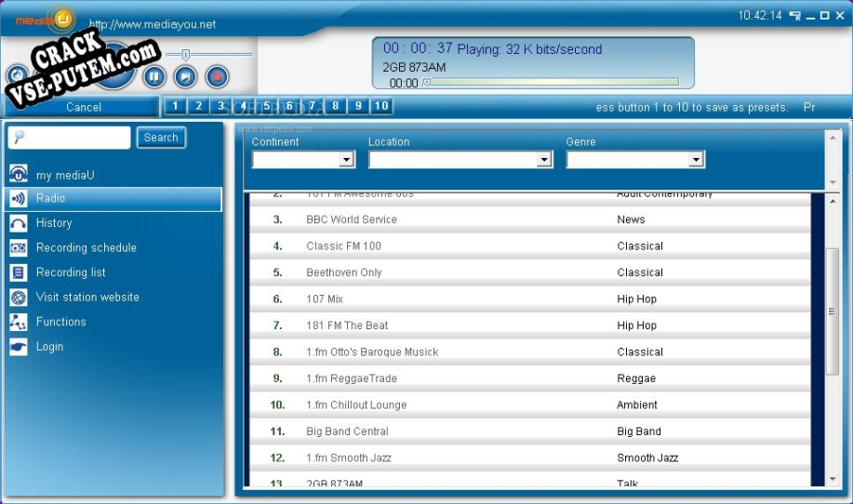Screen dimensions: 853x504
Task: Click the Playing: 32 K bits/second status
Action: point(529,49)
